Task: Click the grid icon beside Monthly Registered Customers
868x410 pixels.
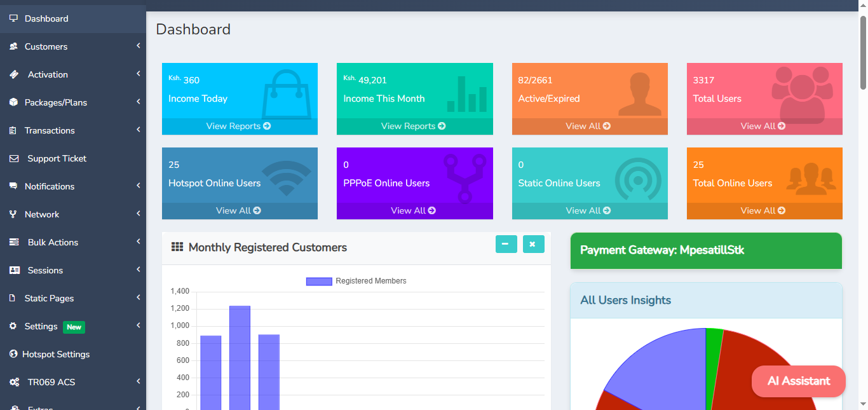Action: tap(177, 247)
